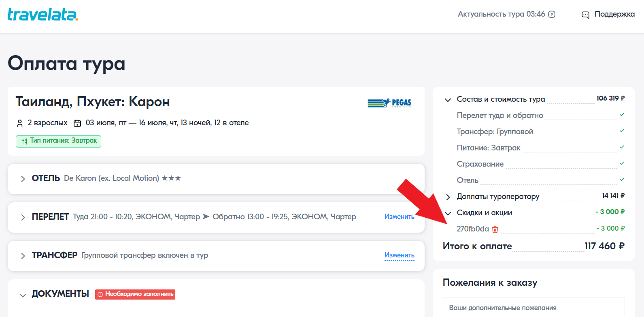Expand the ОТЕЛЬ section chevron

23,179
